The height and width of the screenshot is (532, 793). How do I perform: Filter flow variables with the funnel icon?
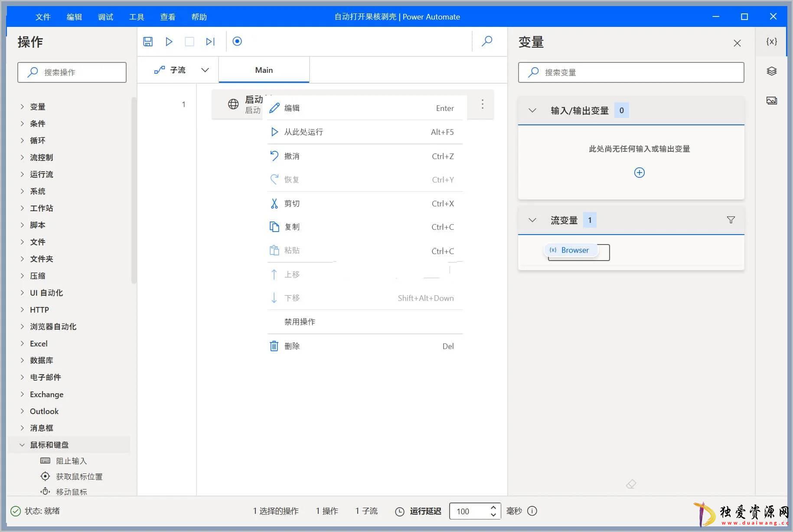point(731,220)
